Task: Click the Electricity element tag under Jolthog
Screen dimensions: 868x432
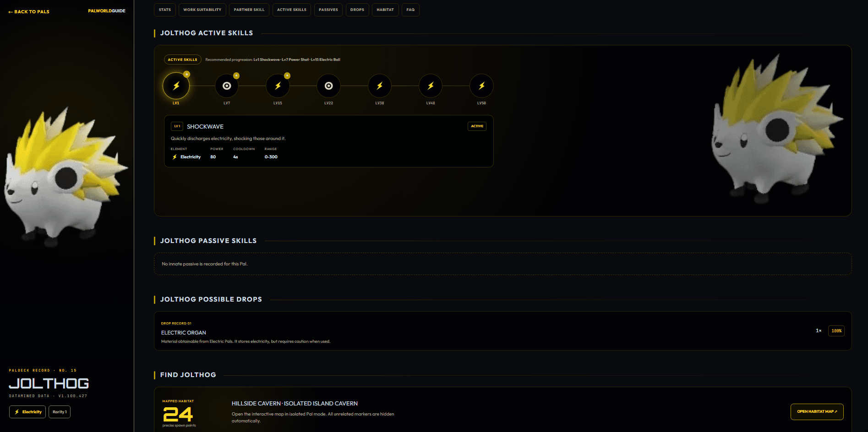Action: click(27, 412)
